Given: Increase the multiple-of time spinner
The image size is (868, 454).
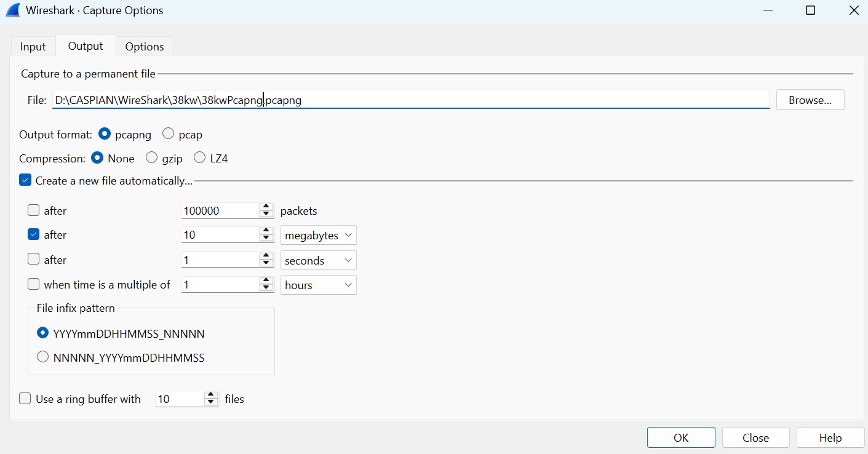Looking at the screenshot, I should [266, 281].
